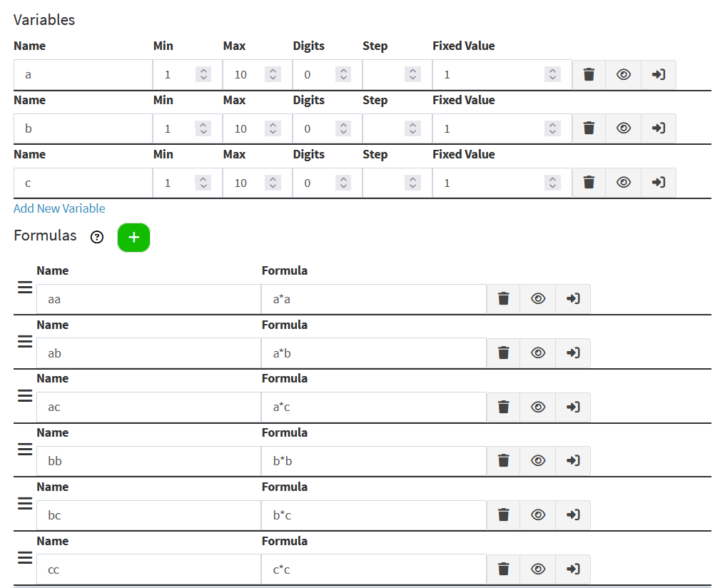Delete variable a with trash icon

click(589, 74)
